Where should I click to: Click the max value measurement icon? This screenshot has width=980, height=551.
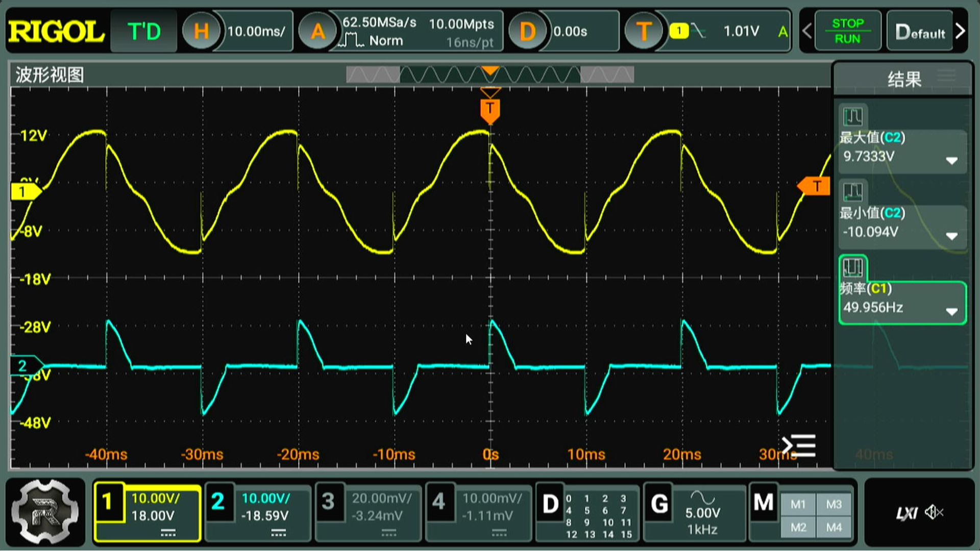tap(853, 117)
